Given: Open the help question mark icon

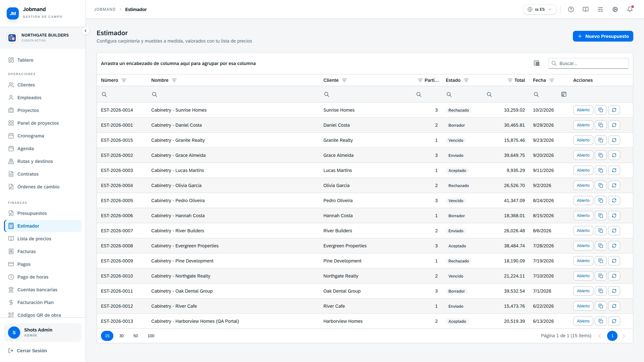Looking at the screenshot, I should tap(571, 10).
